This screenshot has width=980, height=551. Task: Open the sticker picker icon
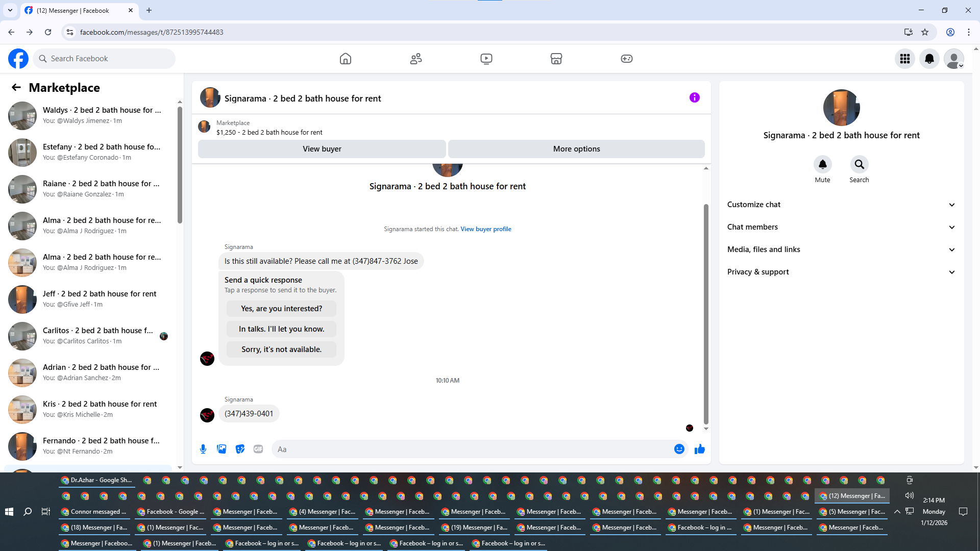pyautogui.click(x=240, y=449)
